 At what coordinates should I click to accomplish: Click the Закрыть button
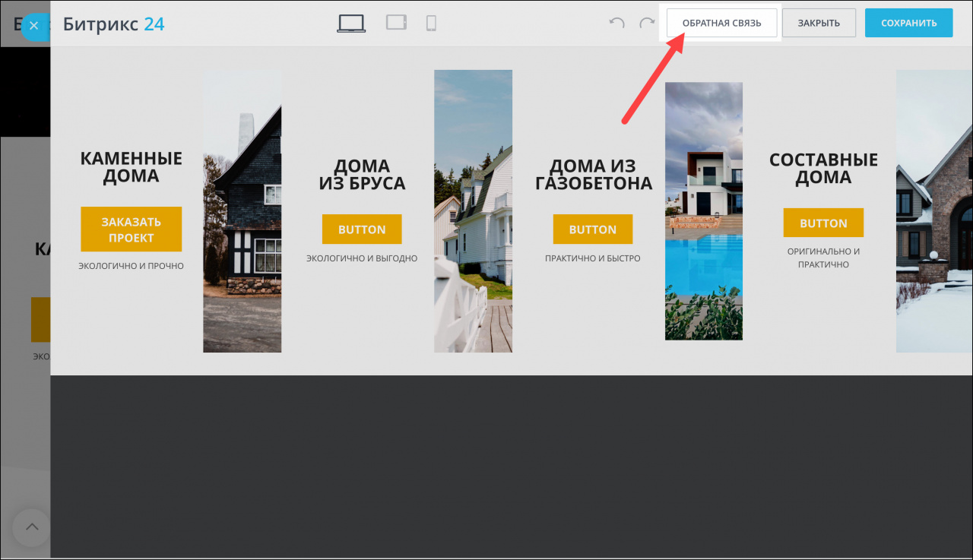(x=819, y=23)
